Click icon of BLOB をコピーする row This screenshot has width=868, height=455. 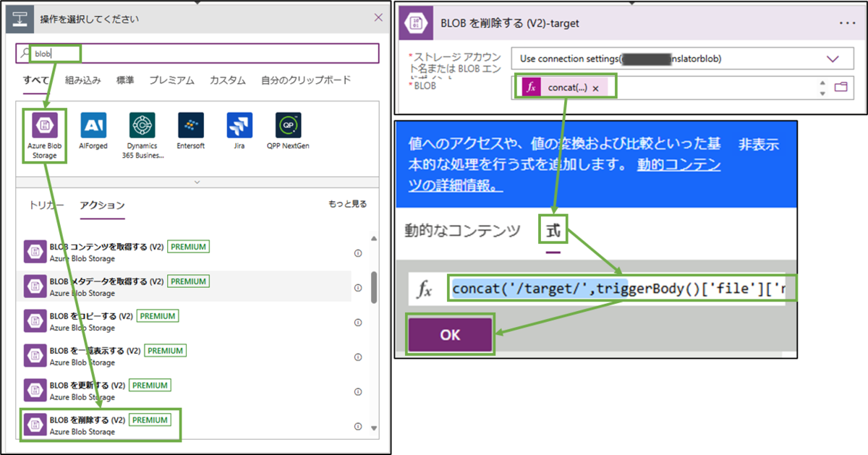point(34,321)
